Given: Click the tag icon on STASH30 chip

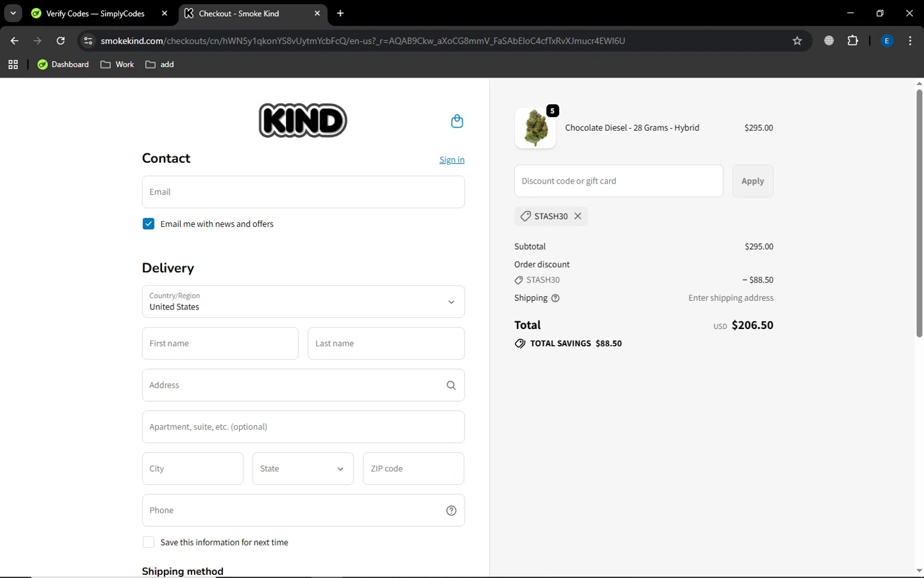Looking at the screenshot, I should click(x=525, y=216).
